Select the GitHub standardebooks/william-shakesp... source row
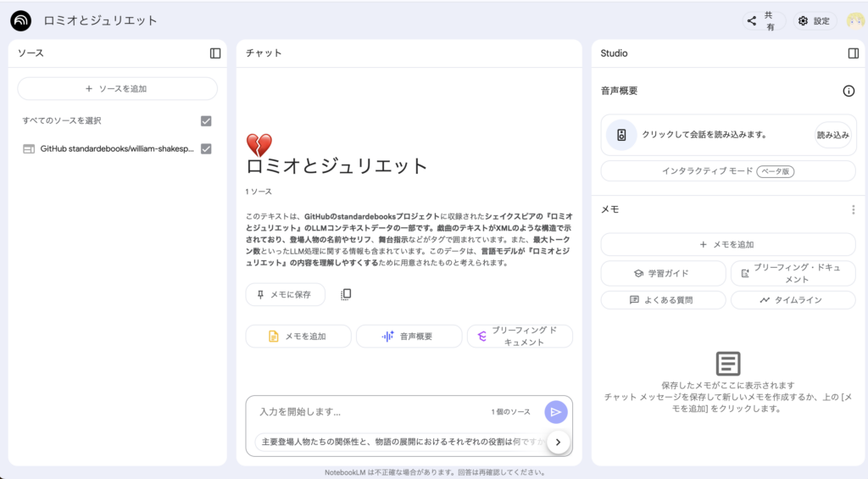 point(117,148)
